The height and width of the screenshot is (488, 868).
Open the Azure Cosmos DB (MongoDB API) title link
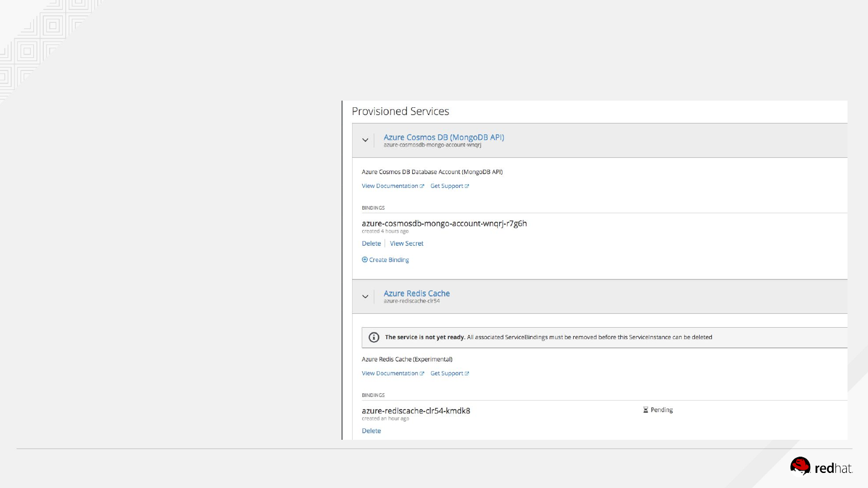[444, 137]
